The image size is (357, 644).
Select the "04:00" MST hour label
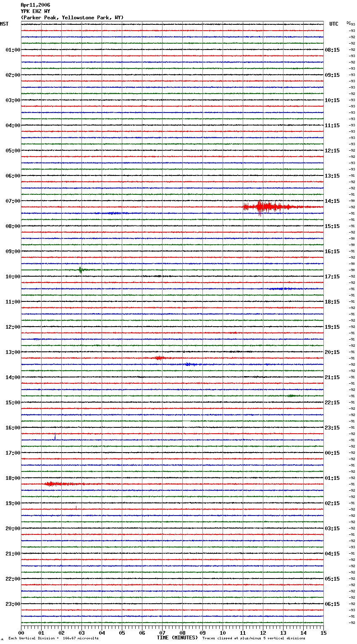13,126
